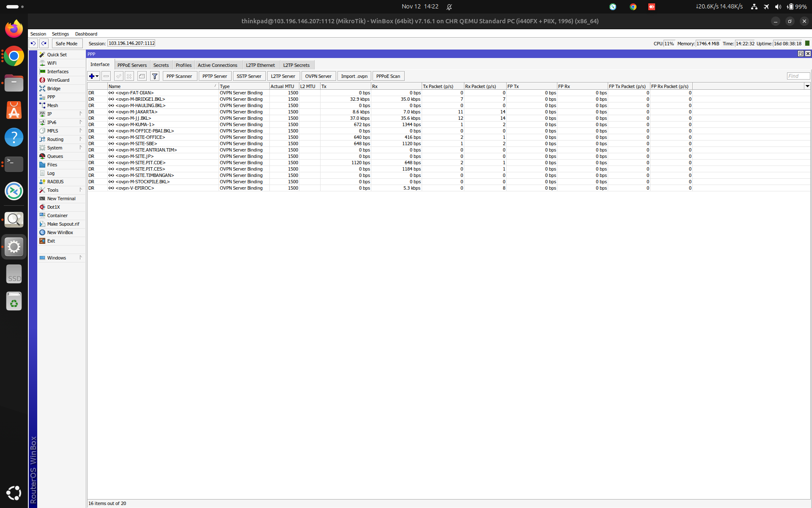Click the OVPN Server button
812x508 pixels.
click(x=318, y=76)
